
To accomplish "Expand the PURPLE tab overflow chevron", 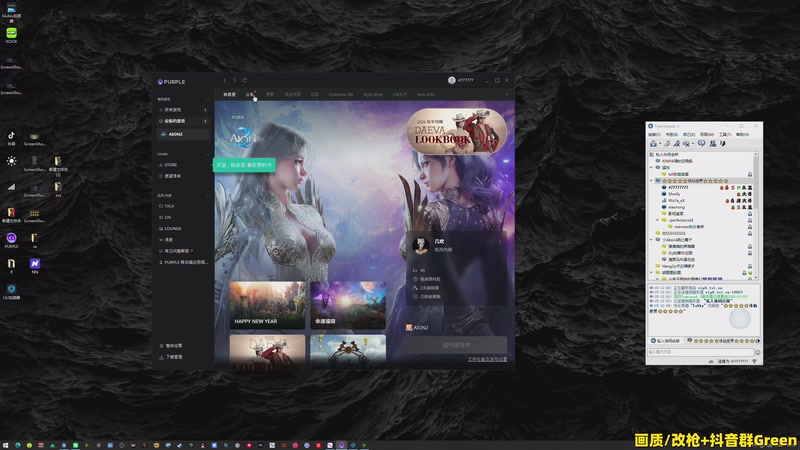I will tap(507, 94).
